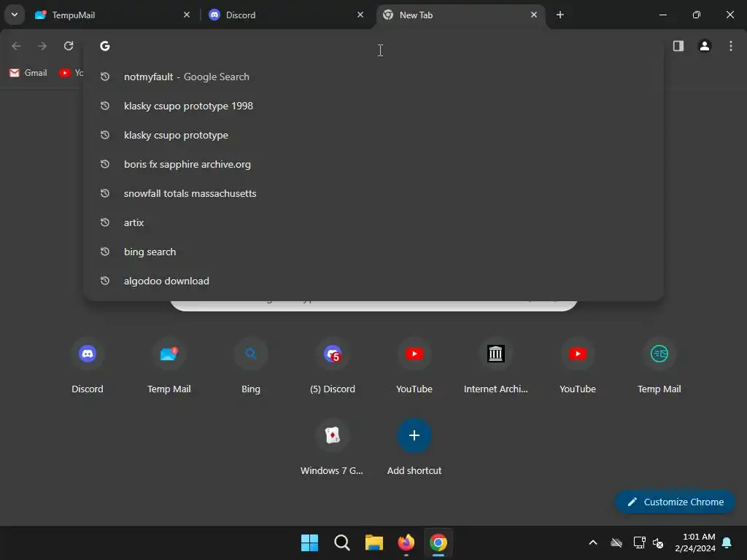Click the Chrome taskbar icon

click(x=438, y=542)
